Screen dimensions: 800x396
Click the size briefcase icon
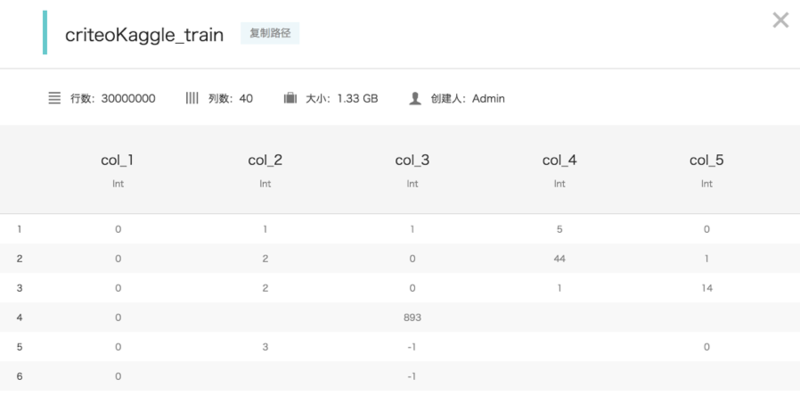(290, 98)
